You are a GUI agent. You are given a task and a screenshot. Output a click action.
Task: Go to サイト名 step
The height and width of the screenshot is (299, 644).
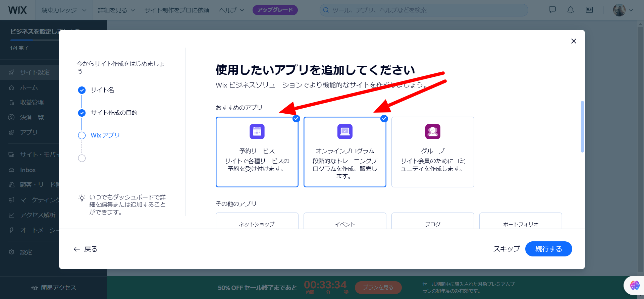tap(102, 90)
